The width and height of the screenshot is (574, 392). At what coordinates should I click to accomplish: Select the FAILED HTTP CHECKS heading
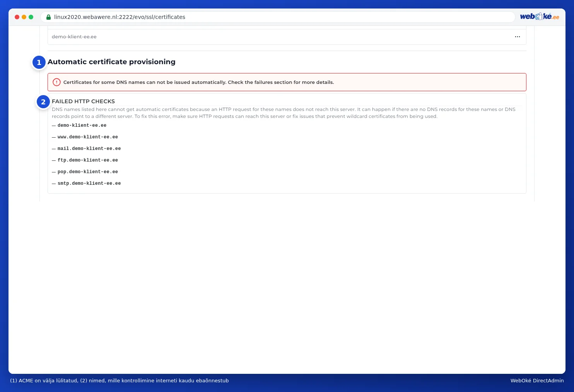[x=83, y=101]
